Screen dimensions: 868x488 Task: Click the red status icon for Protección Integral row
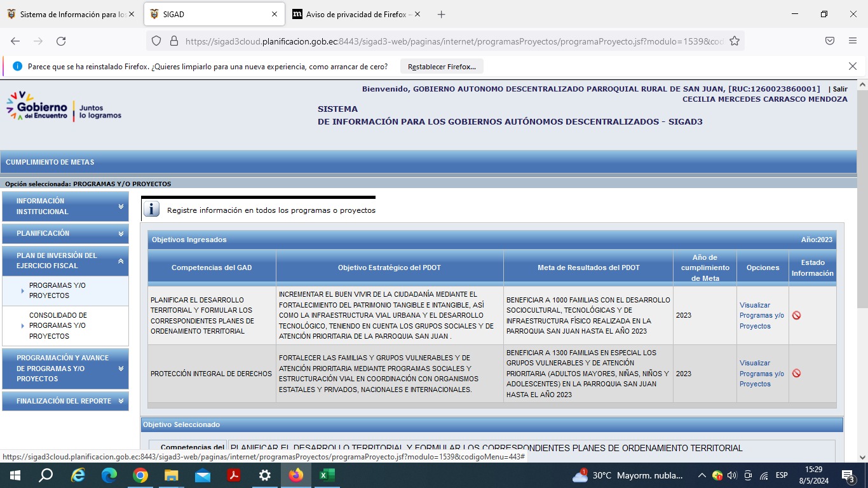(796, 374)
